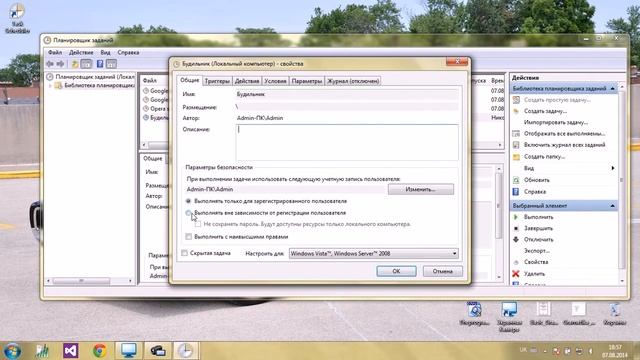Switch to Триггеры tab
This screenshot has width=640, height=360.
(217, 81)
